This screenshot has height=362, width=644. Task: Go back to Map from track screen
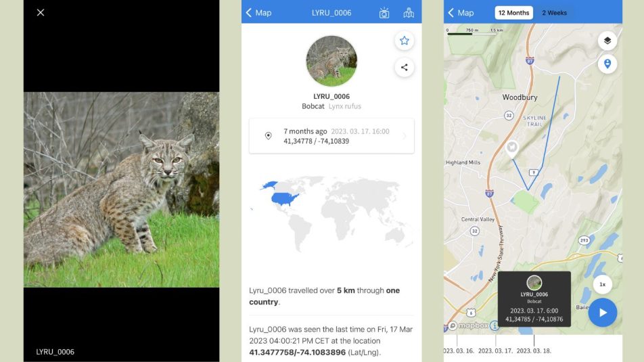[461, 13]
